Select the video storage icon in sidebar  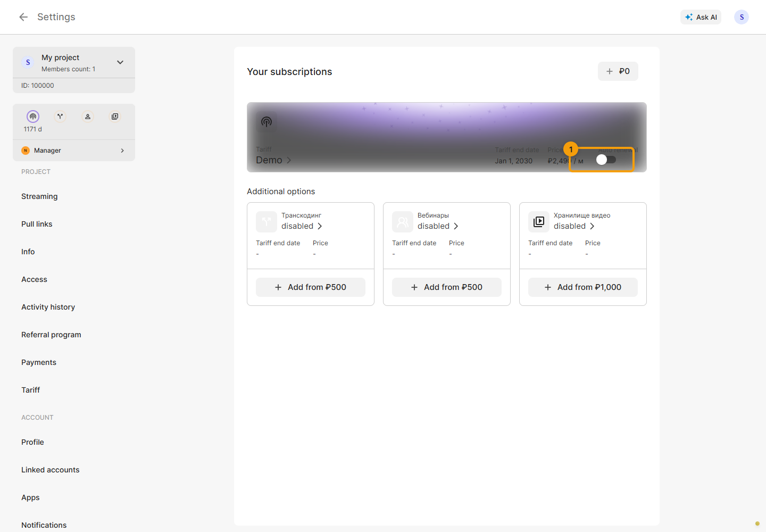[115, 117]
